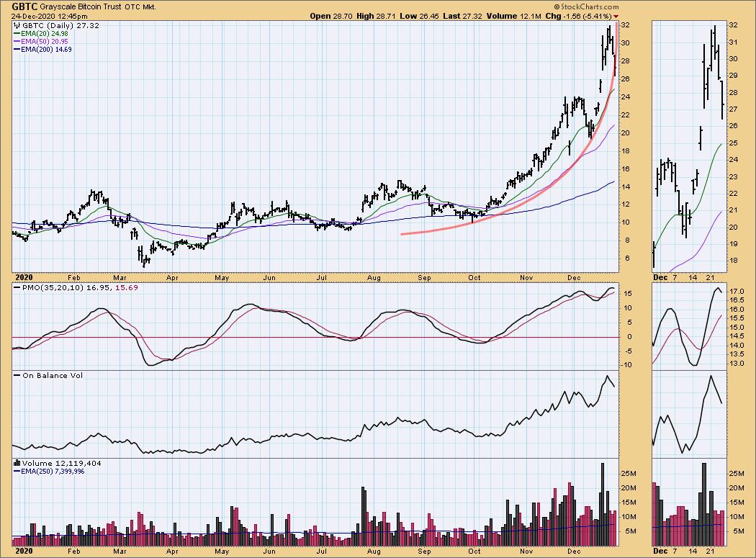Screen dimensions: 756x558
Task: Click the Dec label under the main volume panel
Action: coord(574,551)
